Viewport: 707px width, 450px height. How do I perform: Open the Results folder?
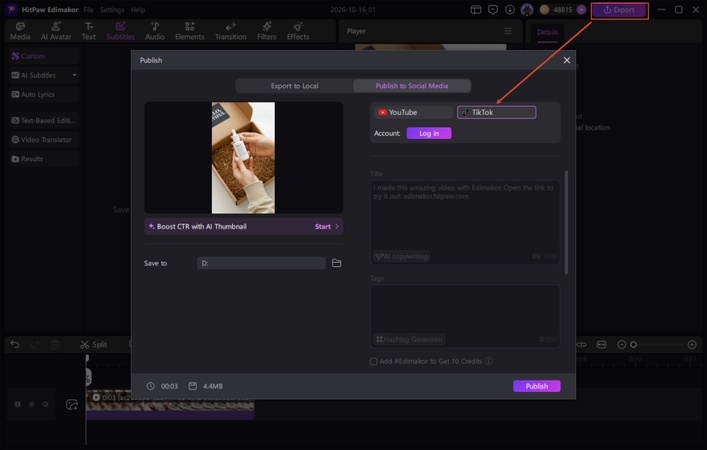[x=44, y=159]
